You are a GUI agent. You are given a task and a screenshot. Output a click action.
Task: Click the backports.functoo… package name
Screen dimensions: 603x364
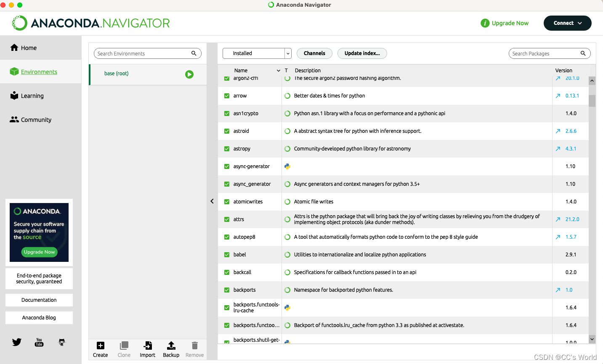pyautogui.click(x=256, y=325)
